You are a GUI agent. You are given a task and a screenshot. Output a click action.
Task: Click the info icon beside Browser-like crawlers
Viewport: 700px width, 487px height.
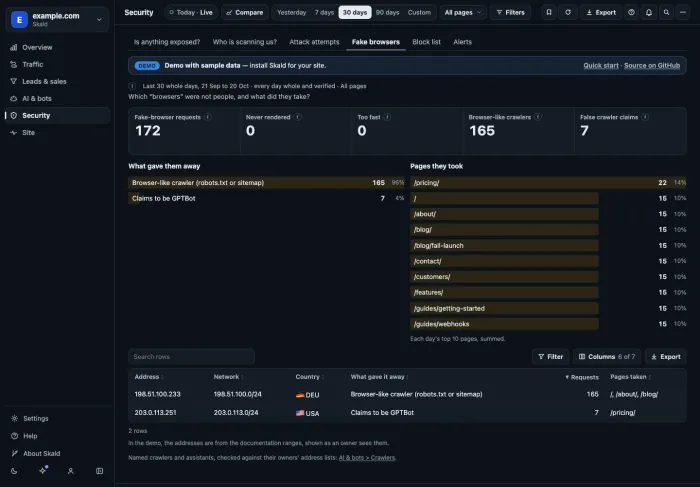[538, 117]
